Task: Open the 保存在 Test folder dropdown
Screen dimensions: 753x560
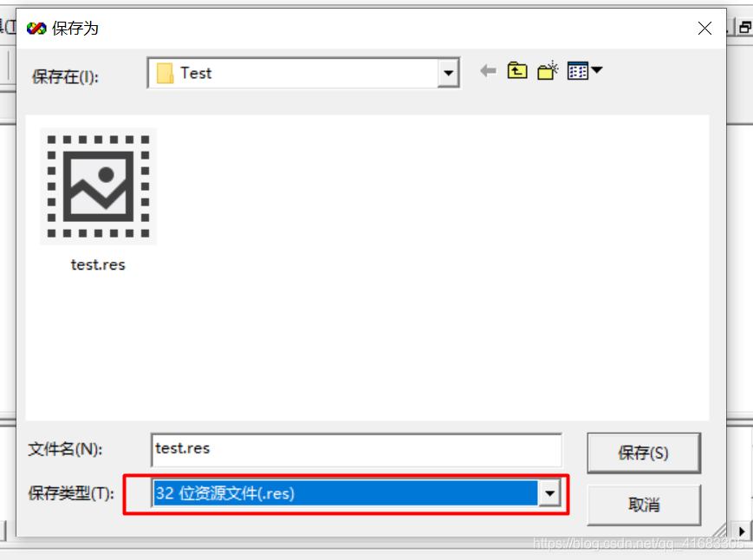Action: click(x=304, y=73)
